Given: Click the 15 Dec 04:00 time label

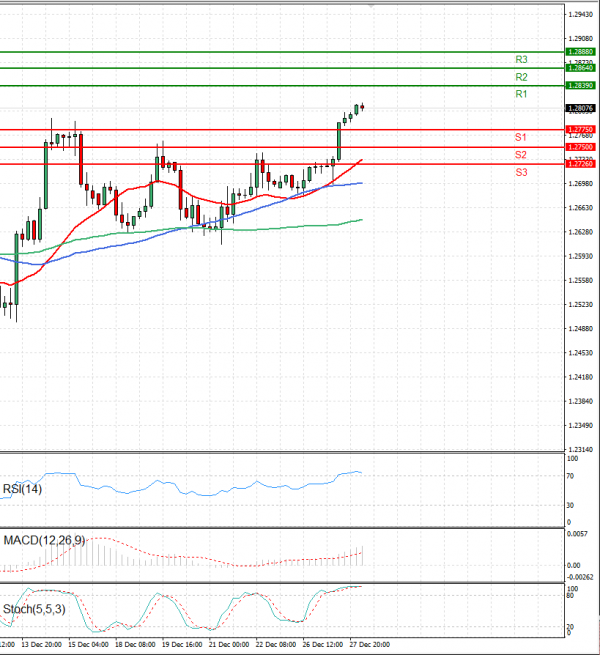Looking at the screenshot, I should 88,645.
